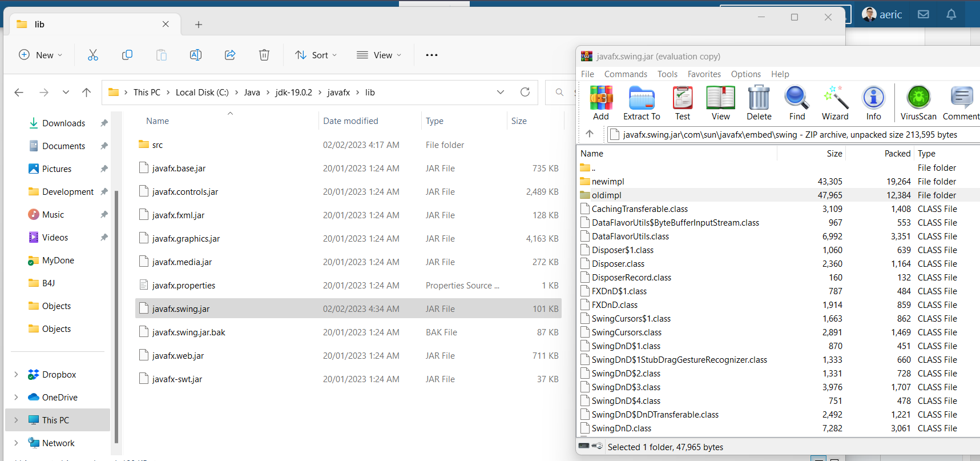980x461 pixels.
Task: Open Explorer See more options menu
Action: coord(431,55)
